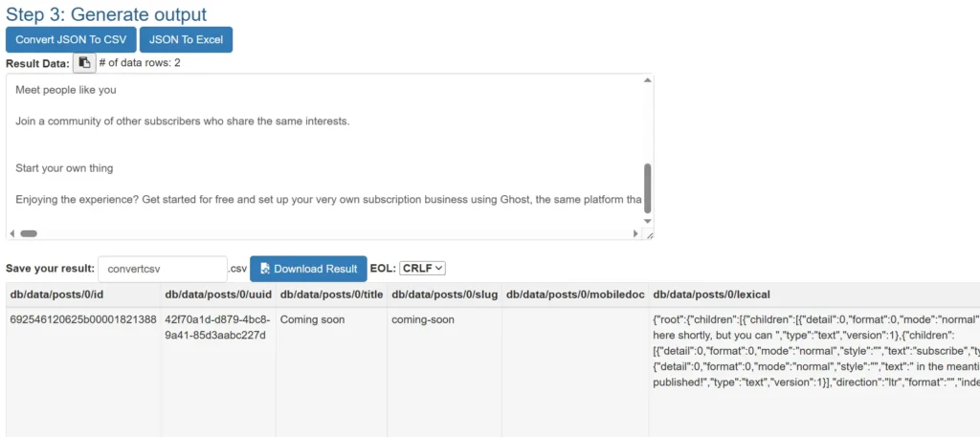Select the db/data/posts/0/lexical column header
This screenshot has width=980, height=437.
point(711,295)
